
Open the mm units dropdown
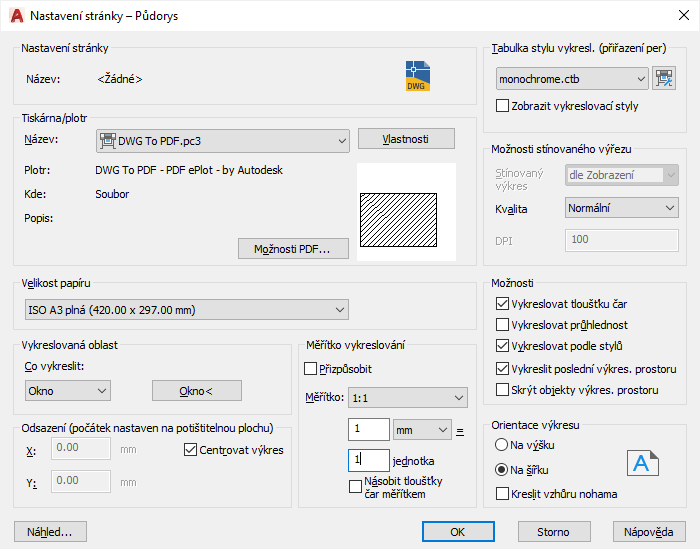click(422, 430)
